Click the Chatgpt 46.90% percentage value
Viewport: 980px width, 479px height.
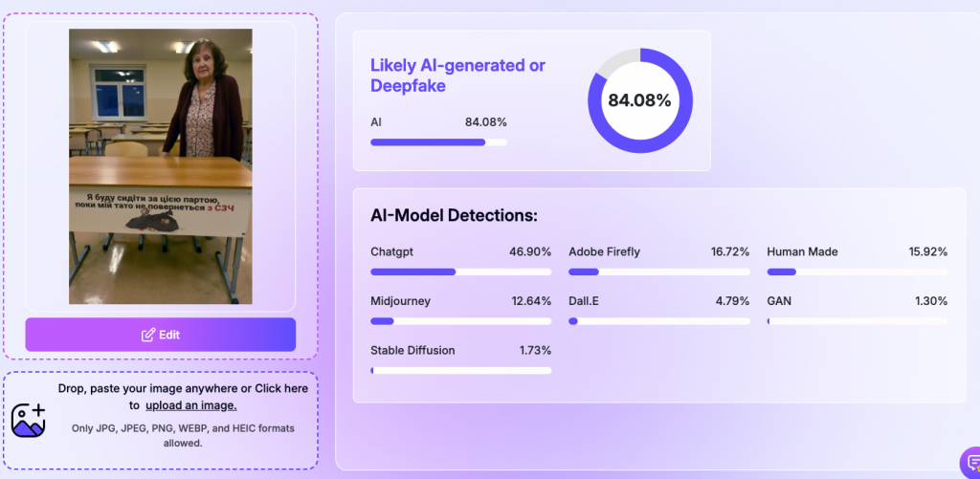pos(530,251)
